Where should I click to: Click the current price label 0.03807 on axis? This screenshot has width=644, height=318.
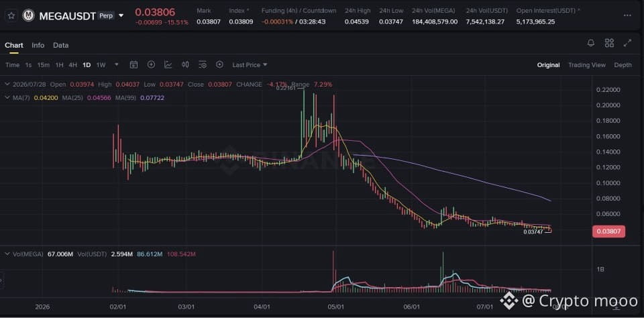tap(608, 231)
